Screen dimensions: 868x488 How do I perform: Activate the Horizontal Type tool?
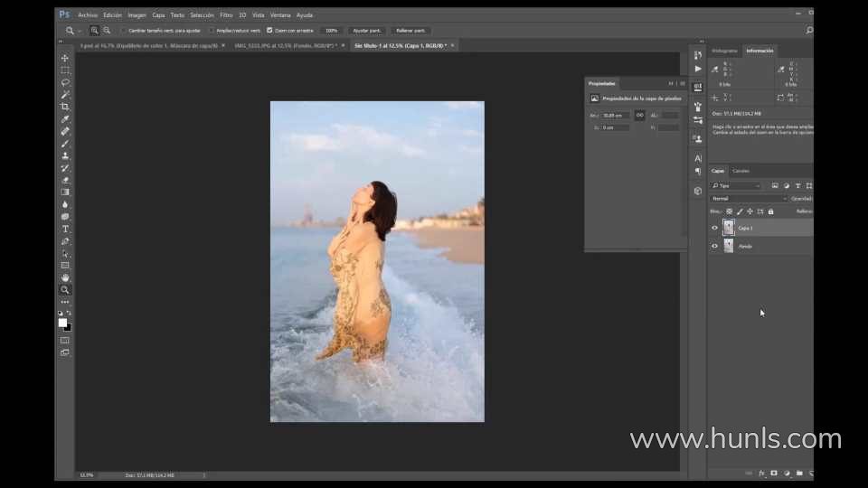pos(65,229)
